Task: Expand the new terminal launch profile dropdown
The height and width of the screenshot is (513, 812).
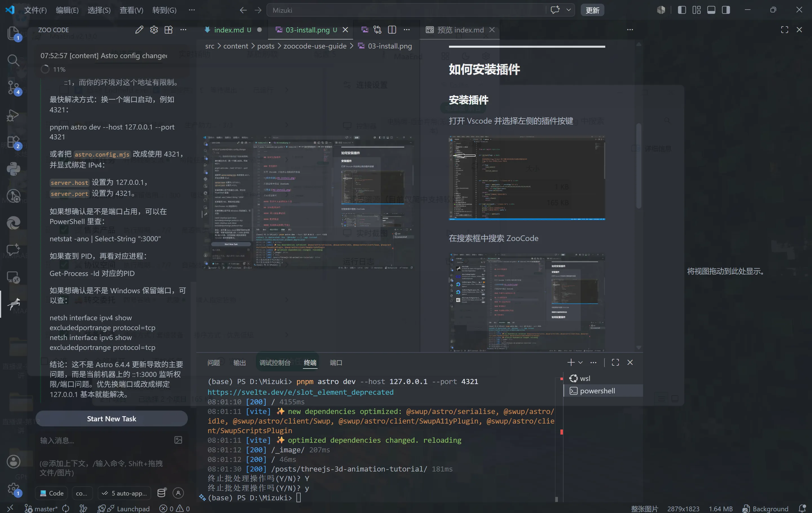Action: click(x=580, y=362)
